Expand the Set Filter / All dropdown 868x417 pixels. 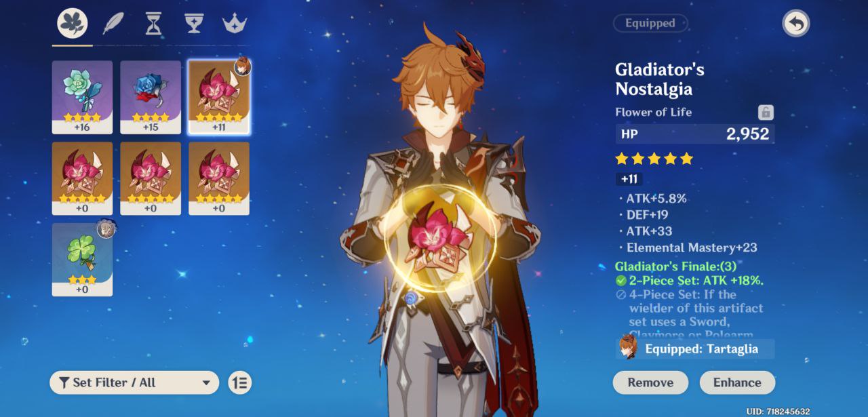pos(134,382)
